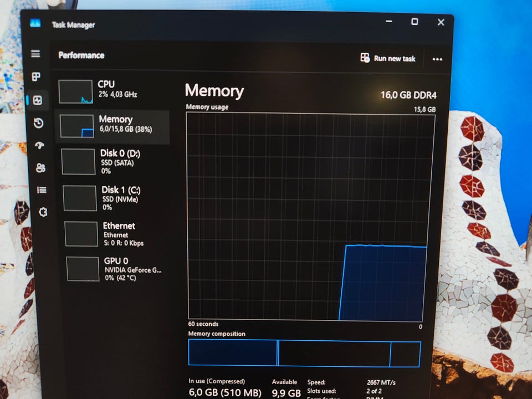Image resolution: width=532 pixels, height=399 pixels.
Task: Click the Performance page heading
Action: coord(81,55)
